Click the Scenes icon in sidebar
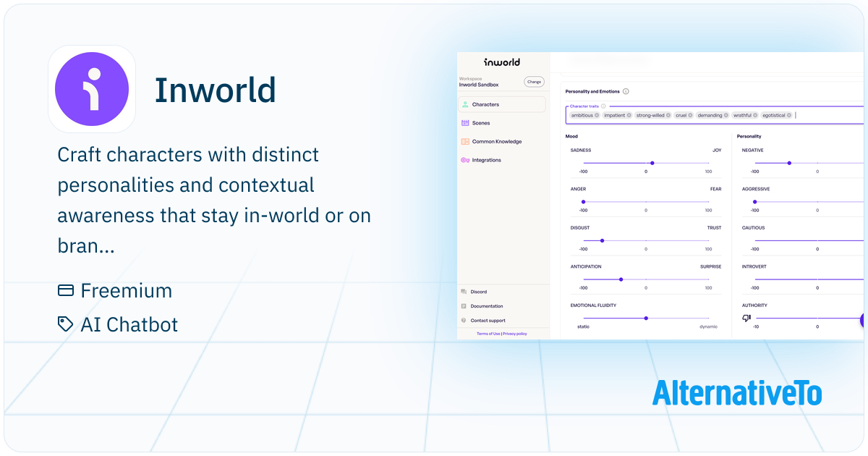The width and height of the screenshot is (868, 456). [465, 123]
